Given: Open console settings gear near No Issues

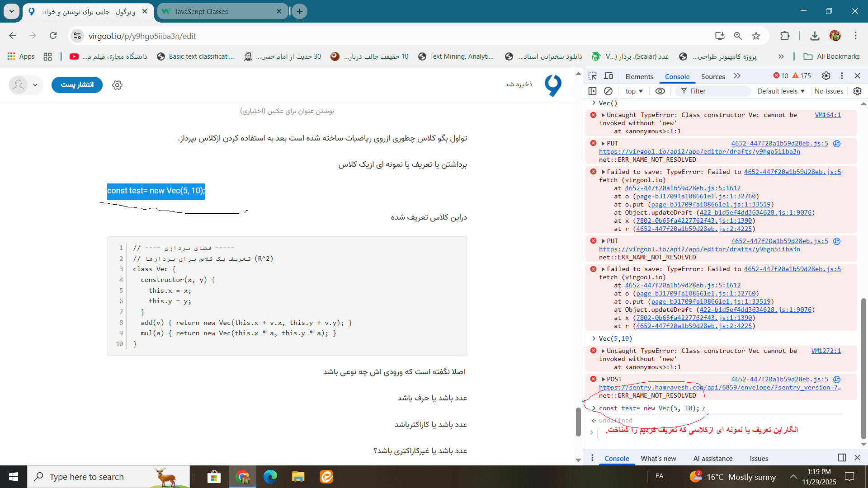Looking at the screenshot, I should (857, 91).
